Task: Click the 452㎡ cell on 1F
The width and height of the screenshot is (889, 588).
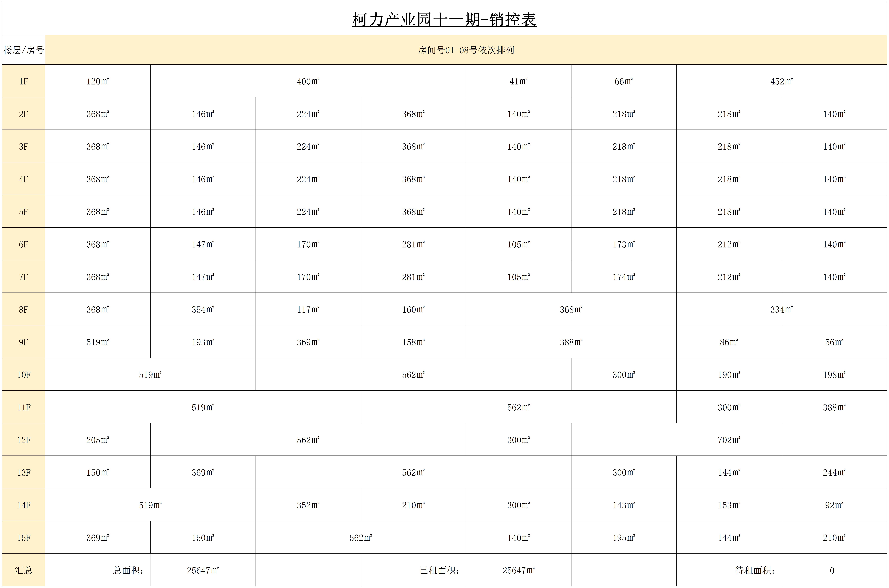Action: coord(782,81)
